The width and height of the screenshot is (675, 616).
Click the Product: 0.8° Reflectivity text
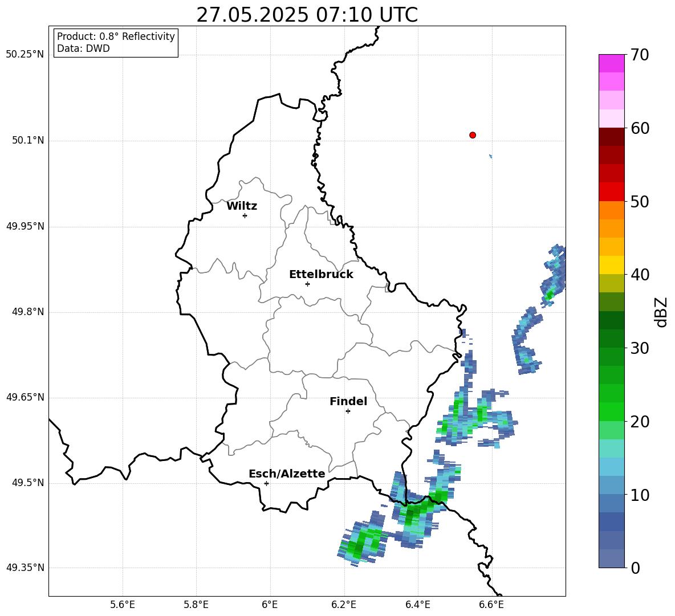116,36
